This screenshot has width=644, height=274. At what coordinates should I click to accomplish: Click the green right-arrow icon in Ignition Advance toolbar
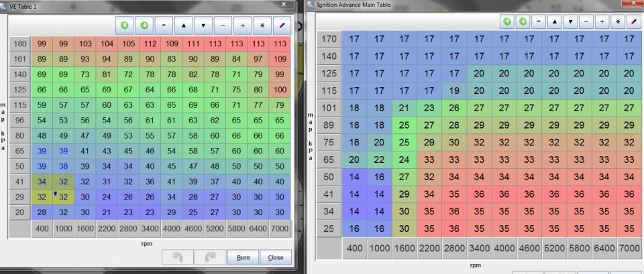click(x=523, y=21)
